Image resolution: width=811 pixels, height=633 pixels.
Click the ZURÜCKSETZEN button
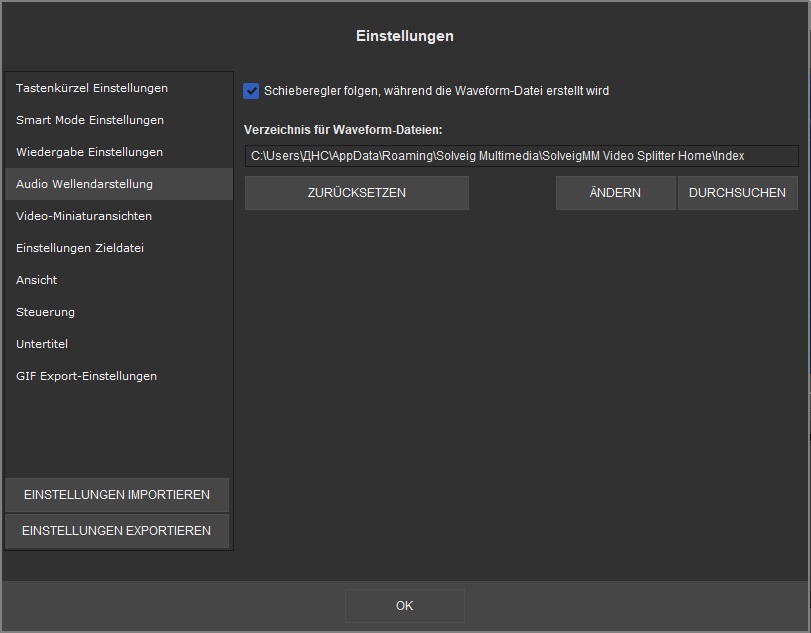coord(357,193)
